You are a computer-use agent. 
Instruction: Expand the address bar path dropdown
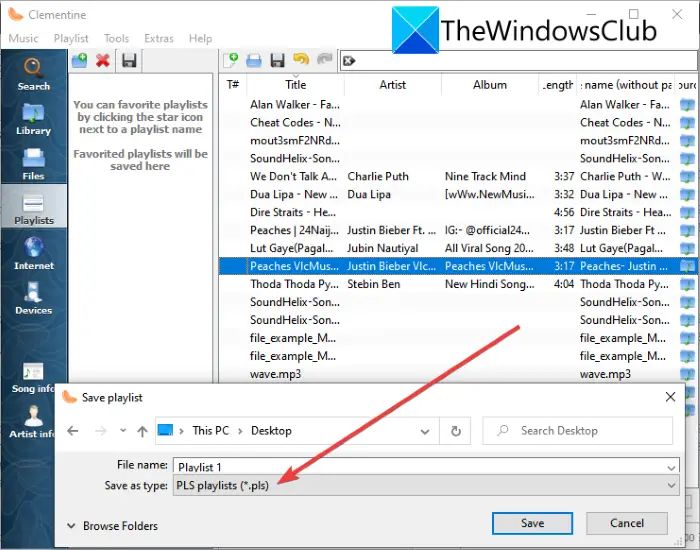coord(425,431)
